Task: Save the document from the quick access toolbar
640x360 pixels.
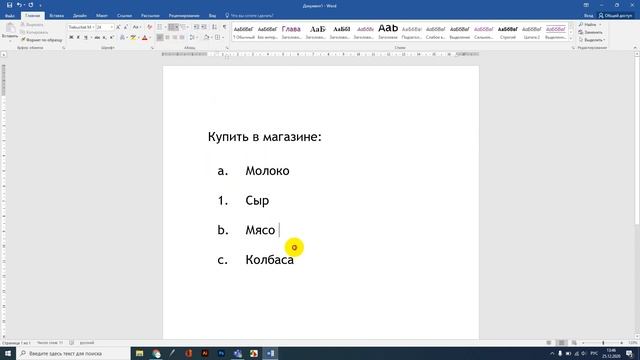Action: 9,5
